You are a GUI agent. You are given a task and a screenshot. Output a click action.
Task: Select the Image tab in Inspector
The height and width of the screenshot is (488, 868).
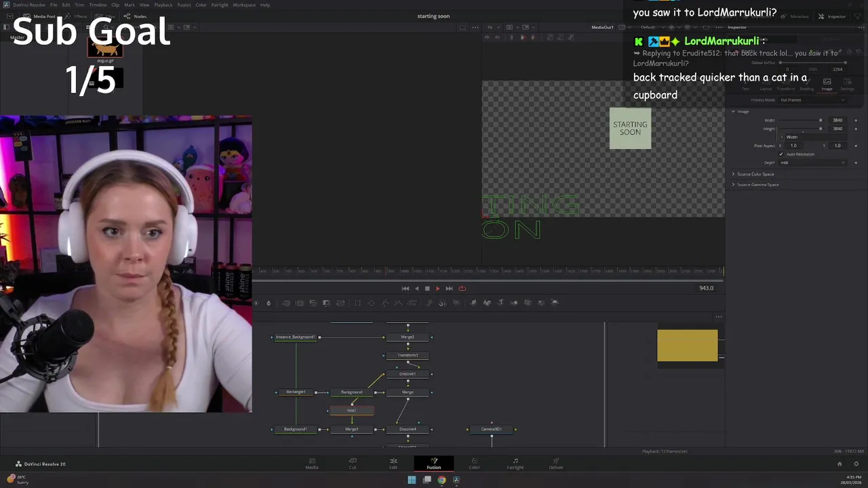pyautogui.click(x=827, y=85)
